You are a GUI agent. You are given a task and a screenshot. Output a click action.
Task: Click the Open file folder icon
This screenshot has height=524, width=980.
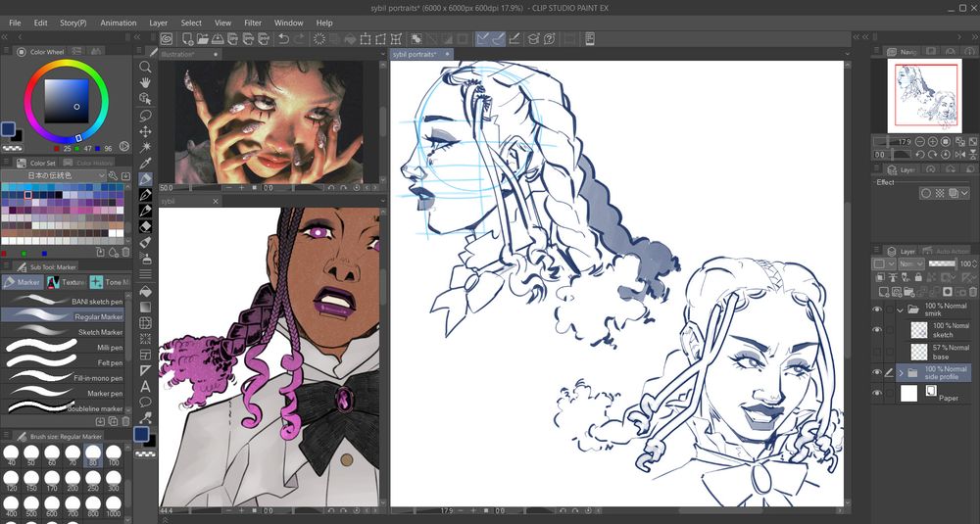click(x=201, y=39)
